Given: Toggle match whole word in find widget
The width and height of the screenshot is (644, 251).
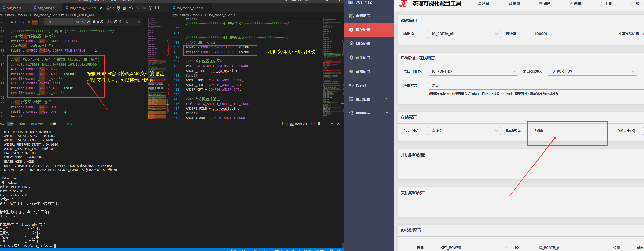Looking at the screenshot, I should 83,22.
